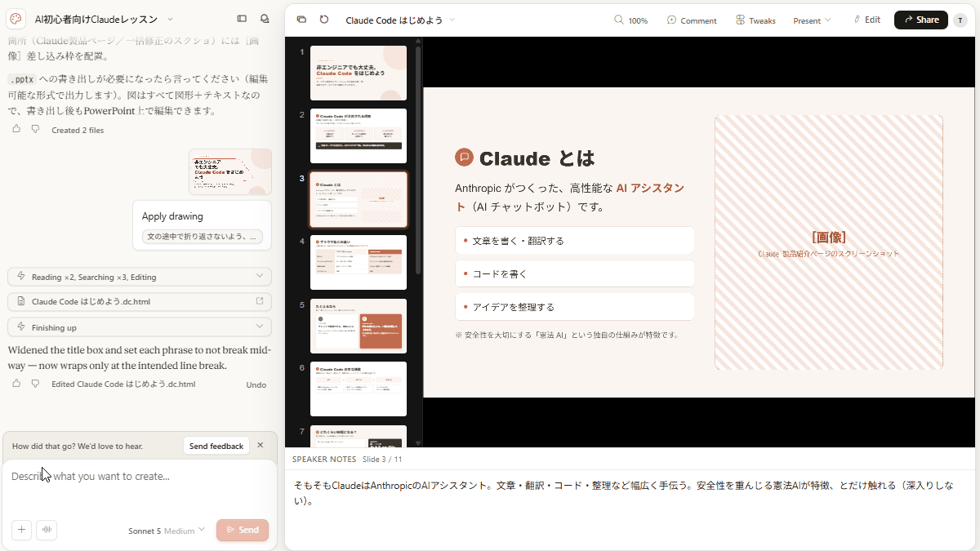Click the palette logo icon at top left

point(16,19)
